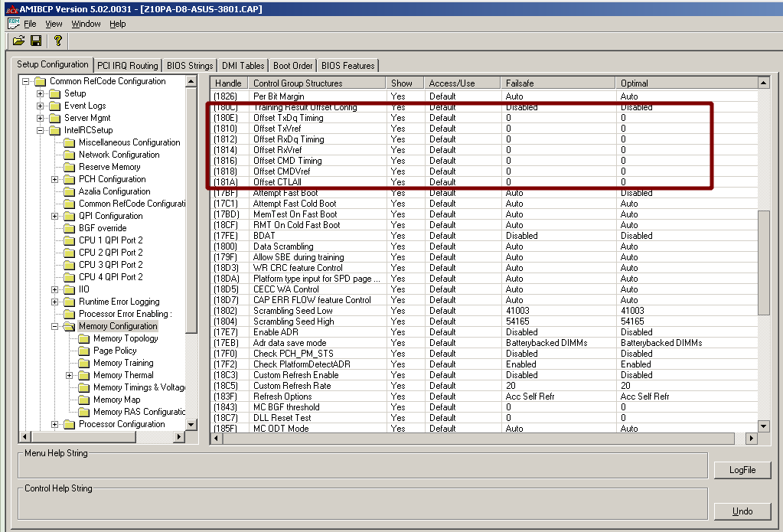Click the Undo button

pyautogui.click(x=742, y=511)
